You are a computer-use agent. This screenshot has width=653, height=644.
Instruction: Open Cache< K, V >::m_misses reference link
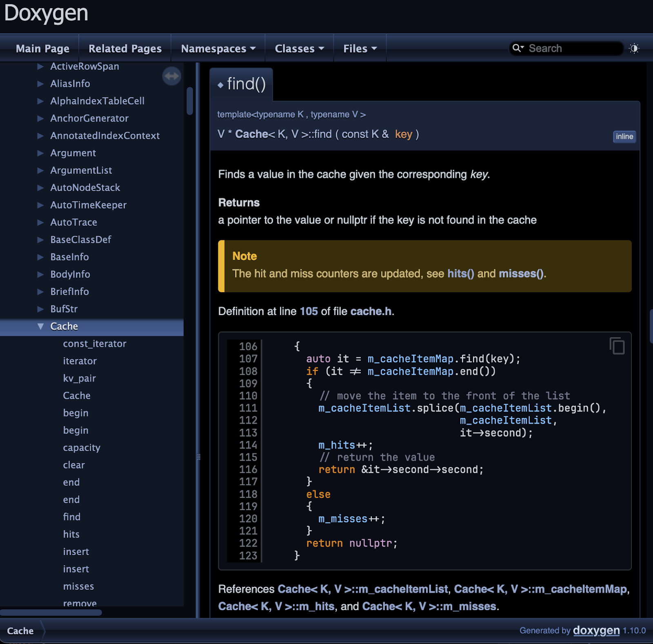click(x=429, y=606)
